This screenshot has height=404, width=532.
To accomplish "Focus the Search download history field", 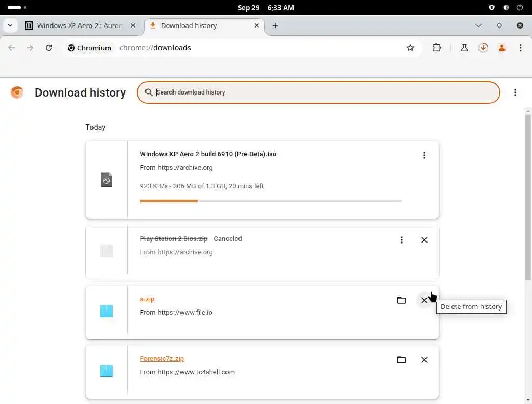I will point(322,92).
